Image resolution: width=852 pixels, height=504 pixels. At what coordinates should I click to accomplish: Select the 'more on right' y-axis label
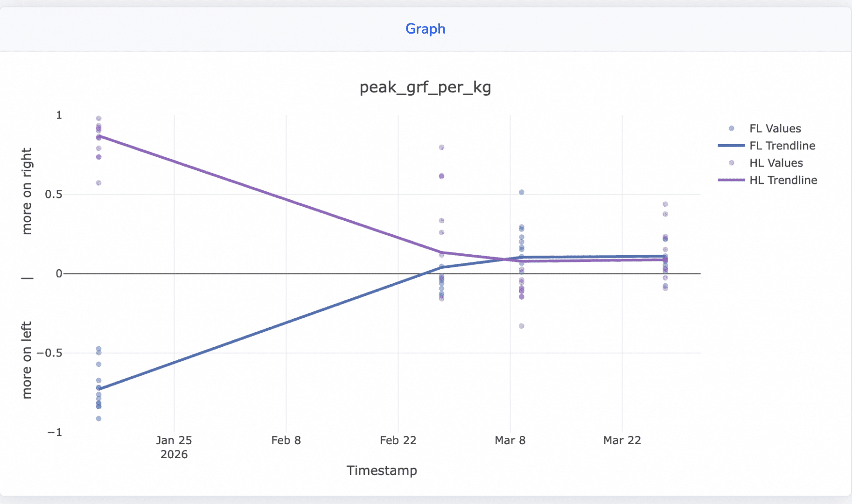(27, 191)
